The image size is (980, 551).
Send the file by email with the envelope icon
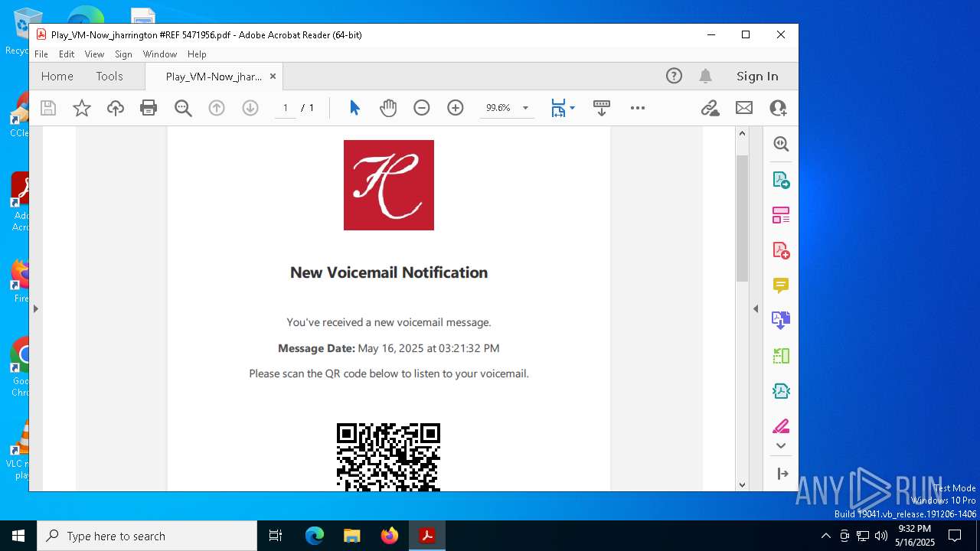(x=744, y=108)
